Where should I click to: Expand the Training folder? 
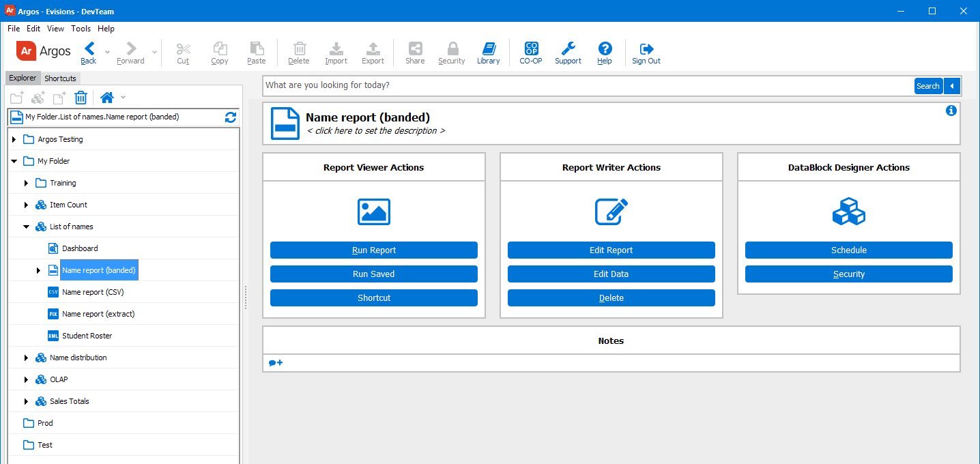click(x=27, y=183)
